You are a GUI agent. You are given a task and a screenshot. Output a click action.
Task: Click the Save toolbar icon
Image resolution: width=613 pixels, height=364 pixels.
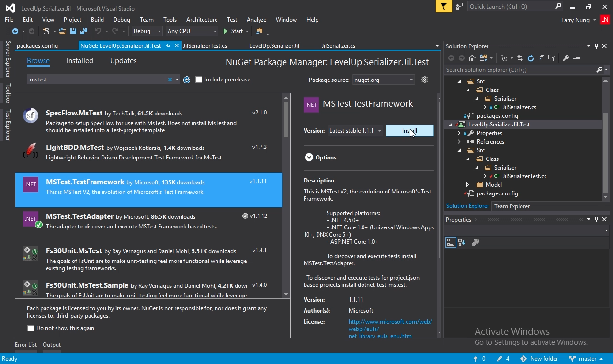[73, 31]
